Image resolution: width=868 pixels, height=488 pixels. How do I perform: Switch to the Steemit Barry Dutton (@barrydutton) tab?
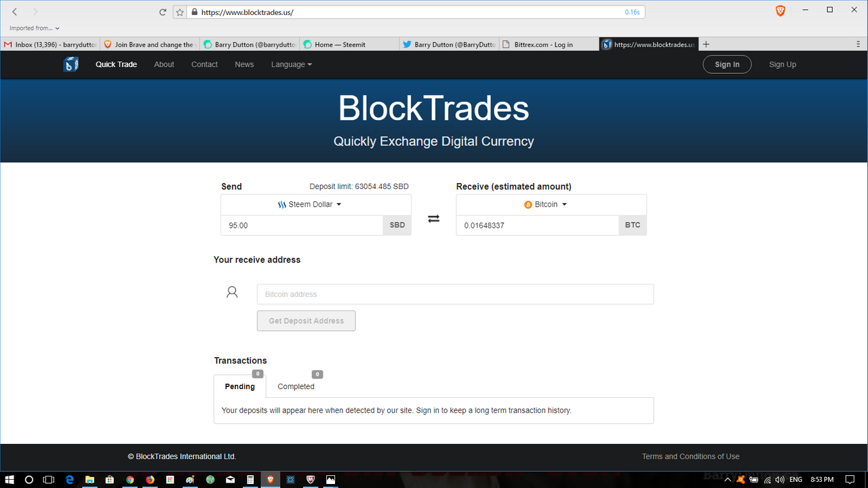(x=248, y=44)
